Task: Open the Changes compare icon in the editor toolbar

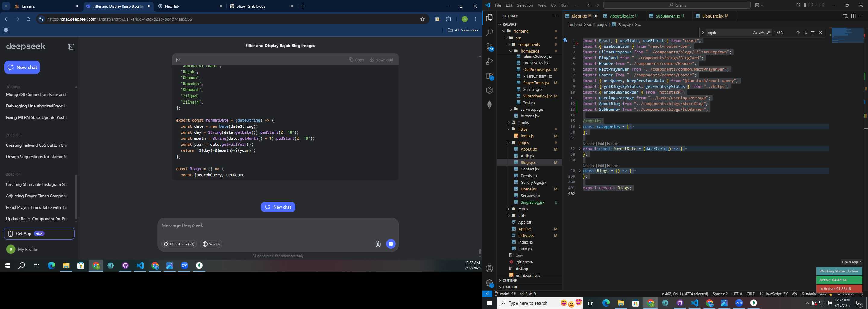Action: tap(845, 16)
